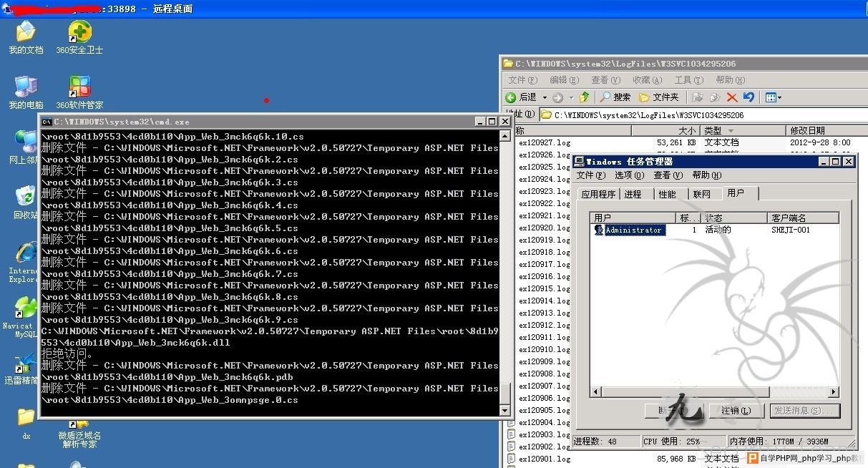Open 选项 menu in Task Manager
This screenshot has width=868, height=468.
[629, 175]
